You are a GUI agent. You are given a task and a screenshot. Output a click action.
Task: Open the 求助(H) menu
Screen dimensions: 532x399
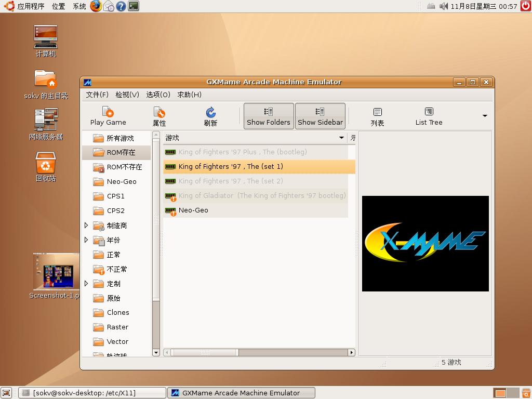tap(189, 95)
